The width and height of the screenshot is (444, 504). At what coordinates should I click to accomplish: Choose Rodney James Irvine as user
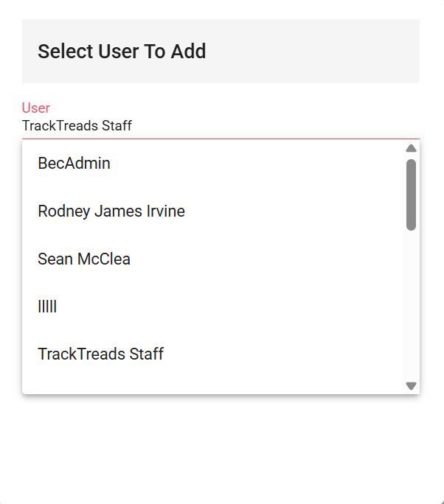coord(111,211)
